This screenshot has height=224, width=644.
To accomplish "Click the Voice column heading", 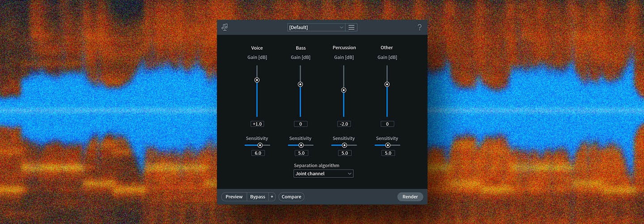I will pos(257,48).
